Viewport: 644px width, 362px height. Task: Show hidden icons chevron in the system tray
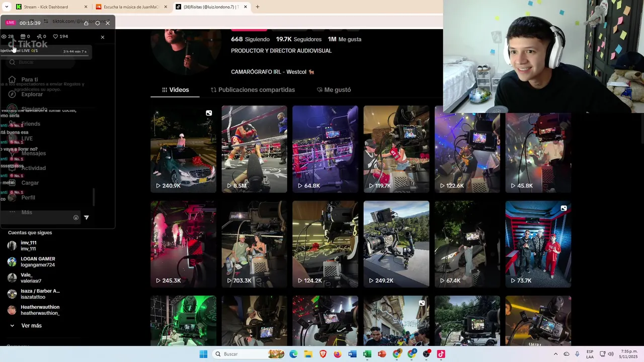555,354
